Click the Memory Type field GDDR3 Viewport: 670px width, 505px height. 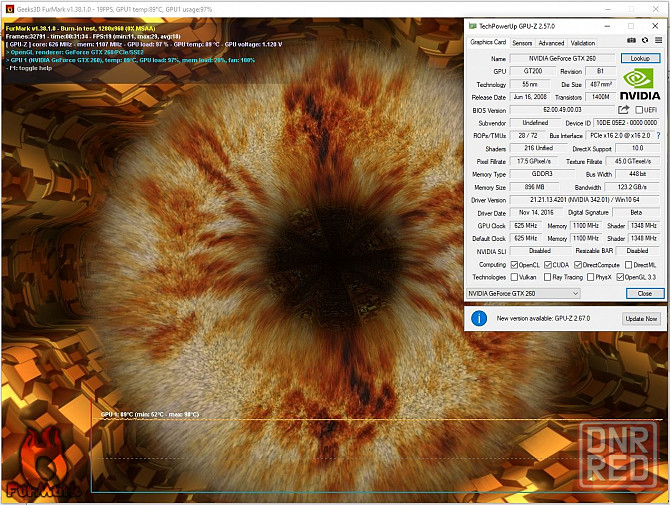(x=542, y=174)
